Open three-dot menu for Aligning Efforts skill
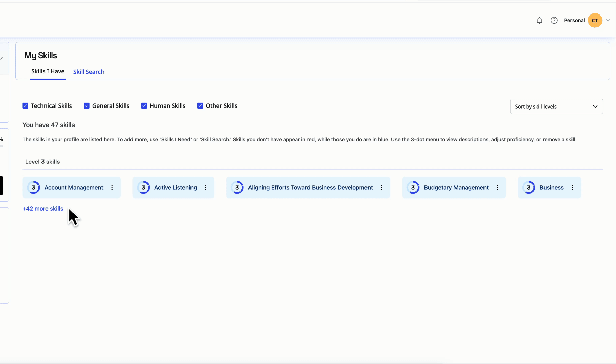Image resolution: width=616 pixels, height=364 pixels. 382,188
